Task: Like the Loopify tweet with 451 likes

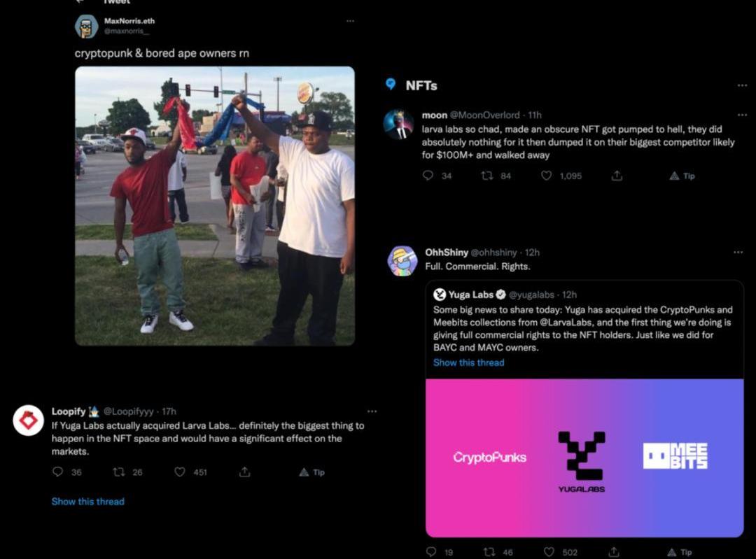Action: (180, 472)
